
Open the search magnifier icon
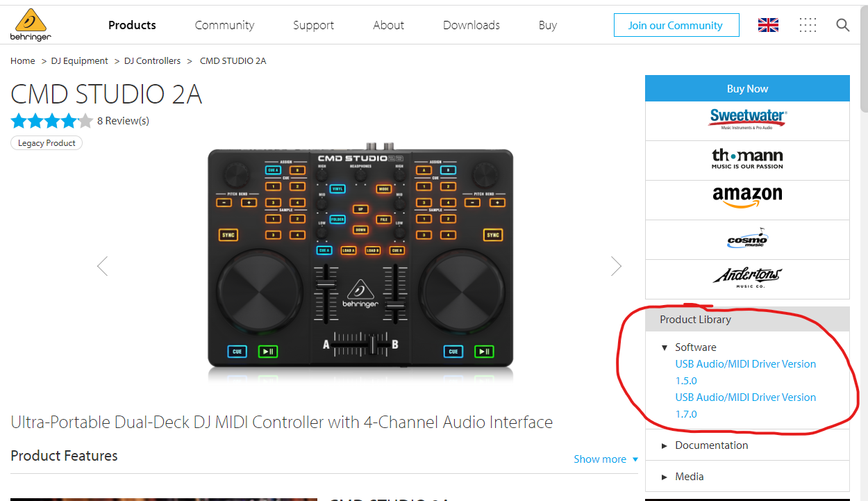point(842,25)
